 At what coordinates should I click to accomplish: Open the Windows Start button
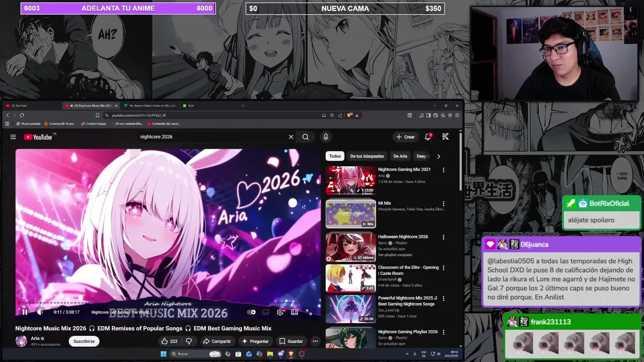coord(164,354)
